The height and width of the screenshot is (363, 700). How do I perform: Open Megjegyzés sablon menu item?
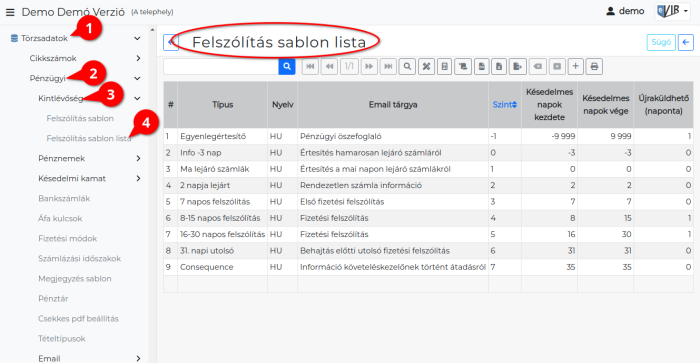75,279
